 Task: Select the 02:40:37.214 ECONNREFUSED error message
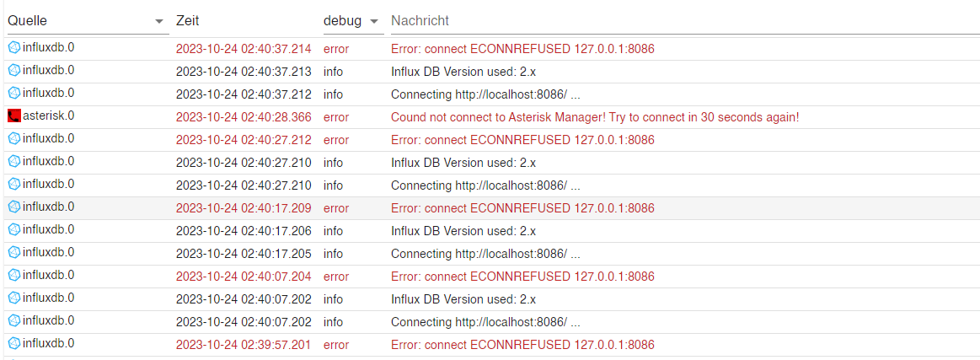(522, 49)
